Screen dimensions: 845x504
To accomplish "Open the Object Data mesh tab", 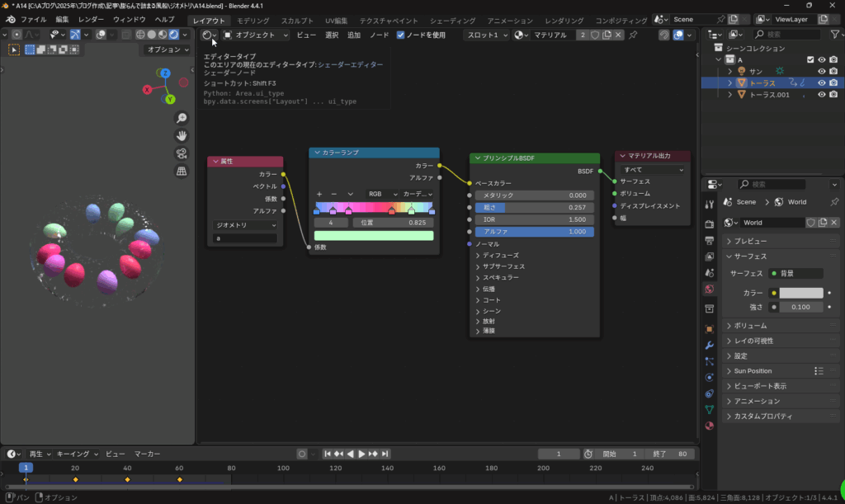I will (709, 410).
